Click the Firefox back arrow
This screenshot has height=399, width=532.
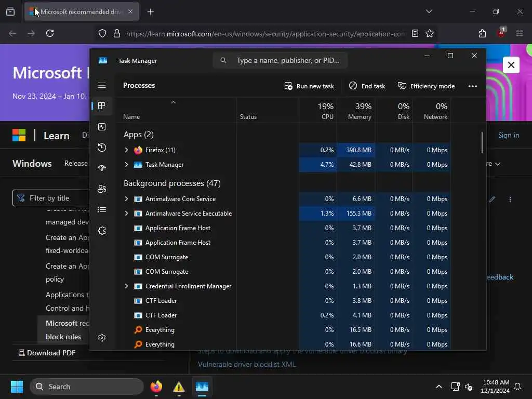[x=12, y=33]
